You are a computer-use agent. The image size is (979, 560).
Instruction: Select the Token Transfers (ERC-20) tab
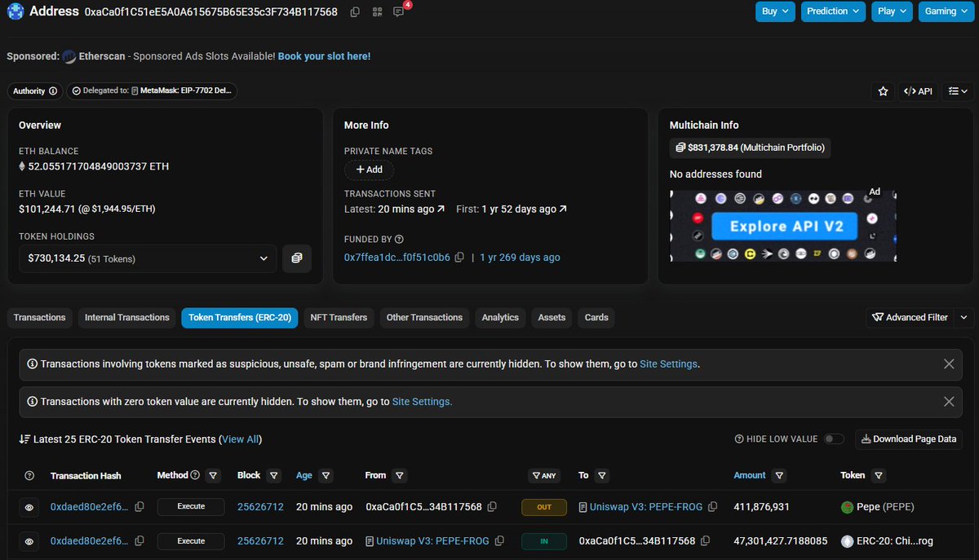(240, 318)
